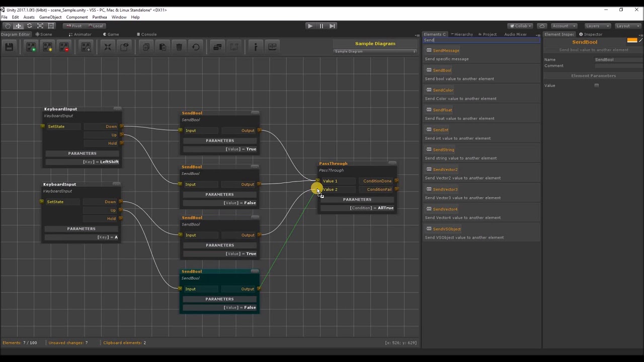Click the edit element pencil toolbar icon
Image resolution: width=644 pixels, height=362 pixels.
click(124, 47)
